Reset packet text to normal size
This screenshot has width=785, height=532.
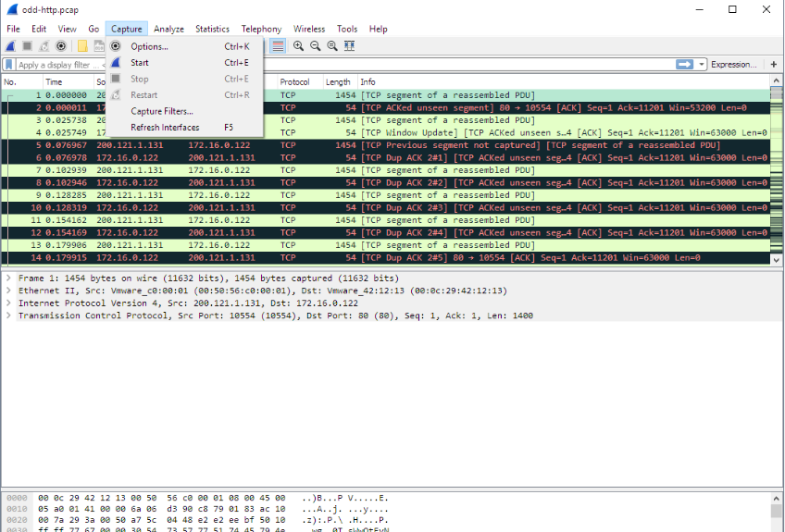coord(332,46)
